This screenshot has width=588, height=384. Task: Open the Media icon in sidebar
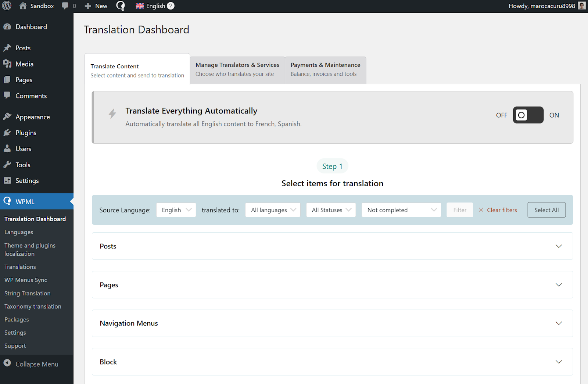[x=7, y=64]
